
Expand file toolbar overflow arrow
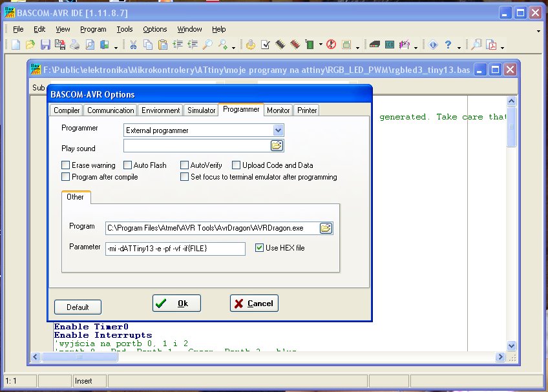coord(116,48)
